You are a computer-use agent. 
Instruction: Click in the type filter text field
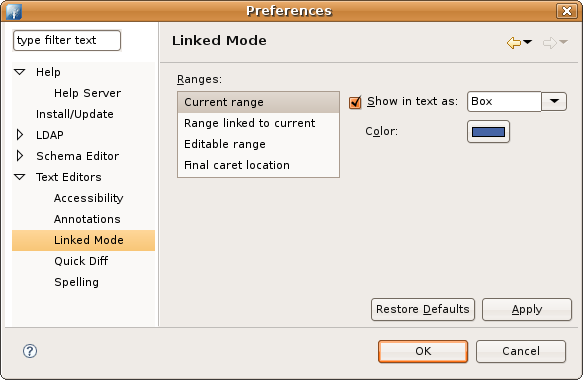click(67, 40)
